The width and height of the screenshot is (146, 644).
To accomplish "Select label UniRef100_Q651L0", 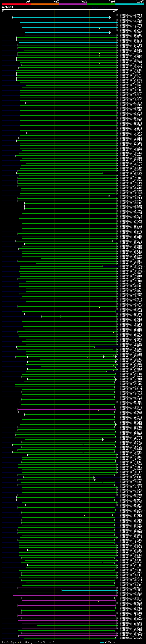I will point(131,72).
